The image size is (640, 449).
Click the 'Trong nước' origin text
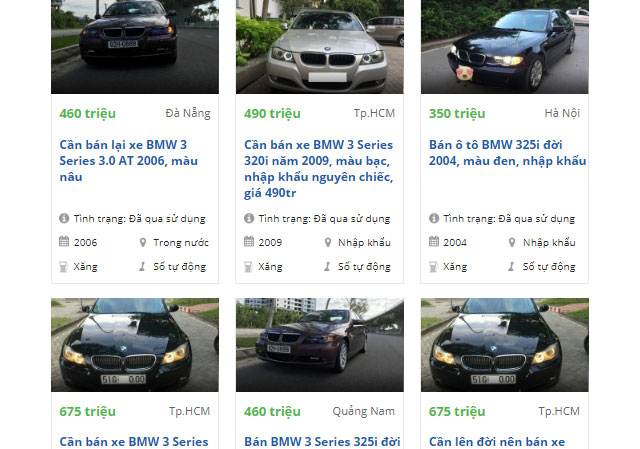pyautogui.click(x=181, y=243)
